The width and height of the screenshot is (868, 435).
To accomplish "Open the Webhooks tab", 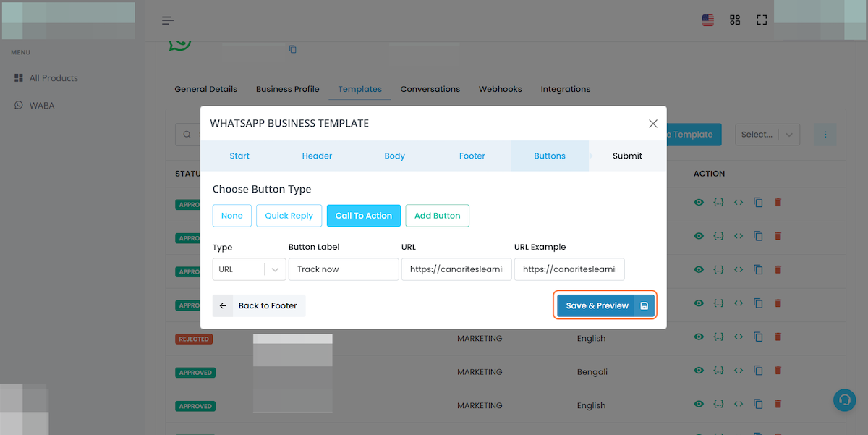I will coord(501,89).
